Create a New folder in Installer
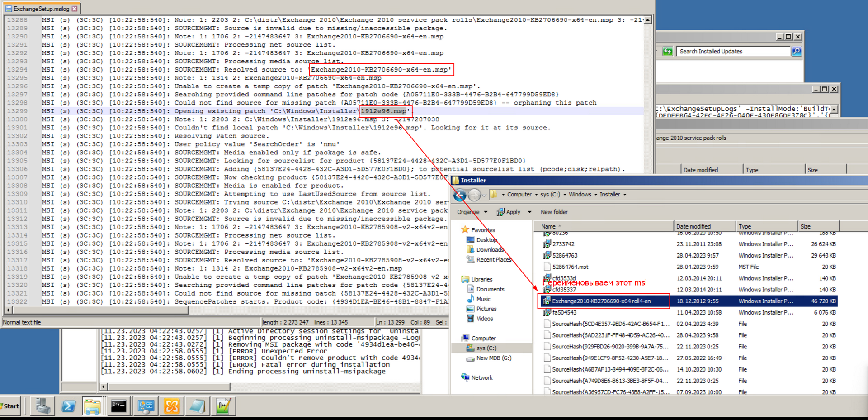The width and height of the screenshot is (868, 420). [554, 212]
